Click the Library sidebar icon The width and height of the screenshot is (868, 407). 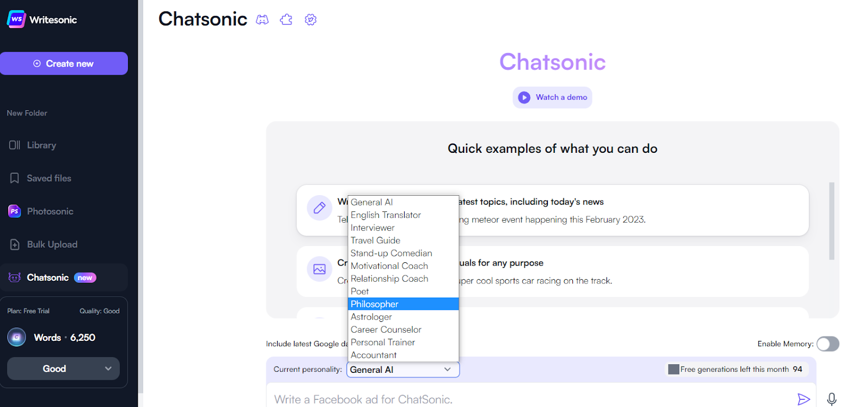[15, 145]
